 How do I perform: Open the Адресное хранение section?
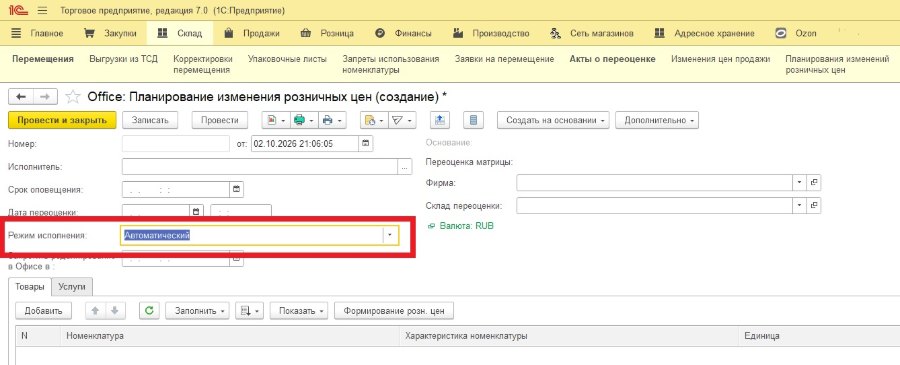[x=704, y=33]
